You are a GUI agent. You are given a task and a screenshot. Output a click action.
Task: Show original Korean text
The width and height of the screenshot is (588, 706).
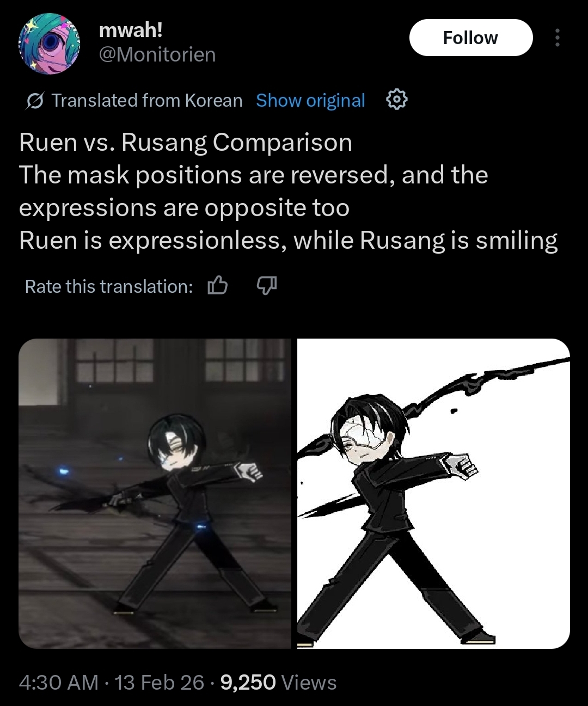tap(310, 100)
